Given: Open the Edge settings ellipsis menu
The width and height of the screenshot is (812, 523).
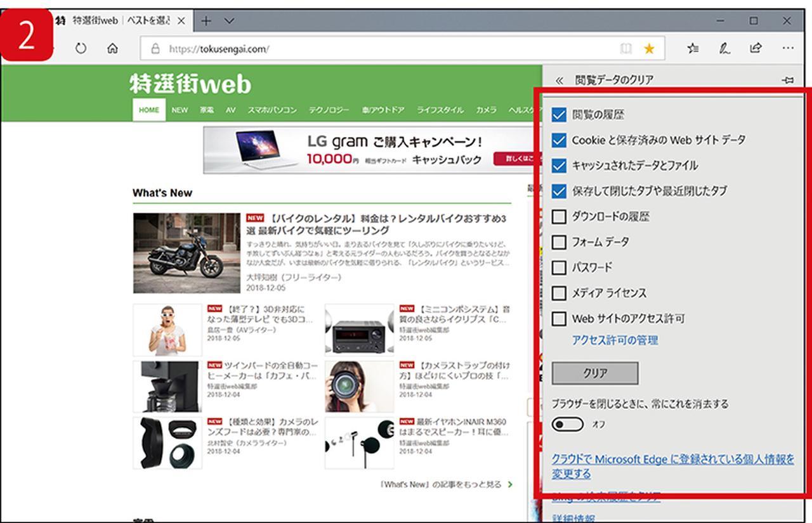Looking at the screenshot, I should (787, 48).
